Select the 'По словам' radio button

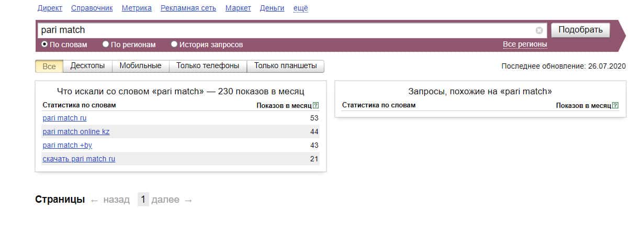[45, 45]
